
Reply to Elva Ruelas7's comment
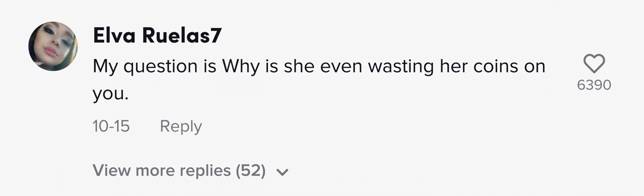[181, 126]
